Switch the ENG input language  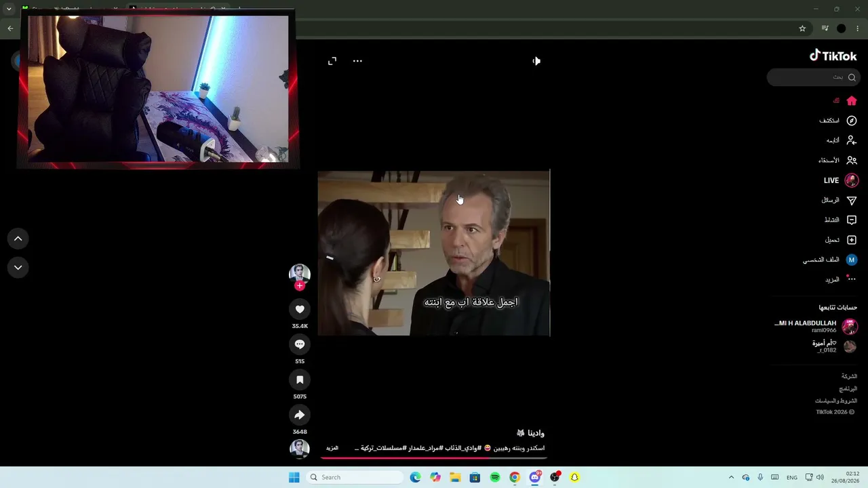(791, 477)
